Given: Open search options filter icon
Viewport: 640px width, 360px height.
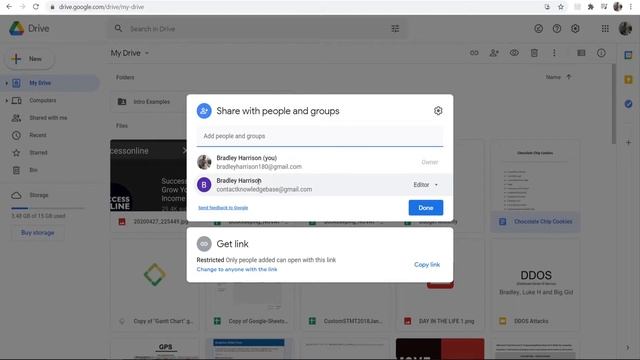Looking at the screenshot, I should 396,29.
